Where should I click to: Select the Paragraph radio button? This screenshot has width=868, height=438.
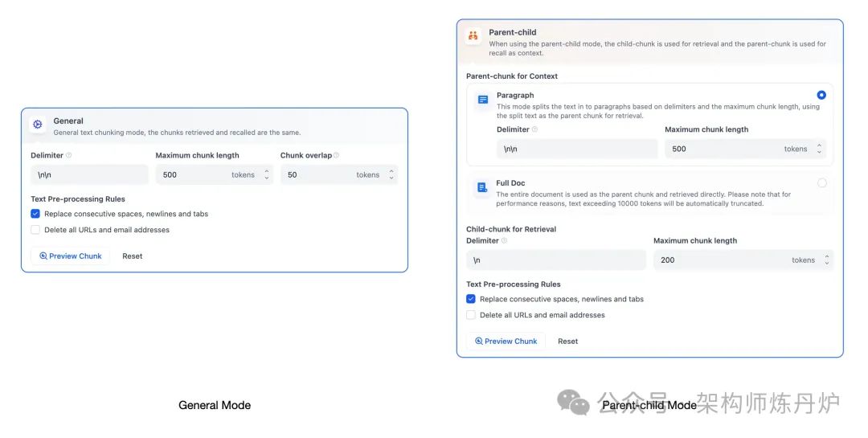point(821,95)
